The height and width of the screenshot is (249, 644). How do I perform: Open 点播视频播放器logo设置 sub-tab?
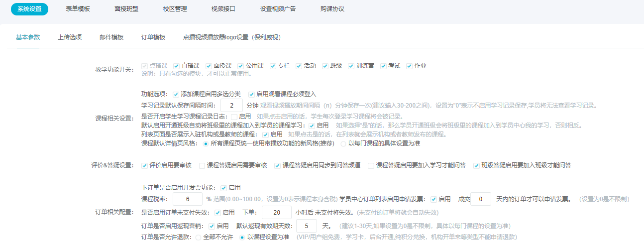[233, 37]
